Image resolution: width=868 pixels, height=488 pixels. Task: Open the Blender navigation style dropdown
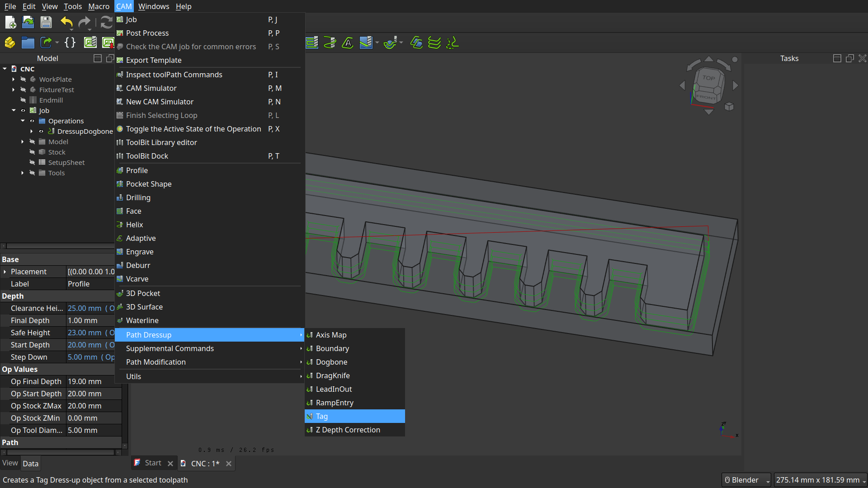(x=746, y=480)
